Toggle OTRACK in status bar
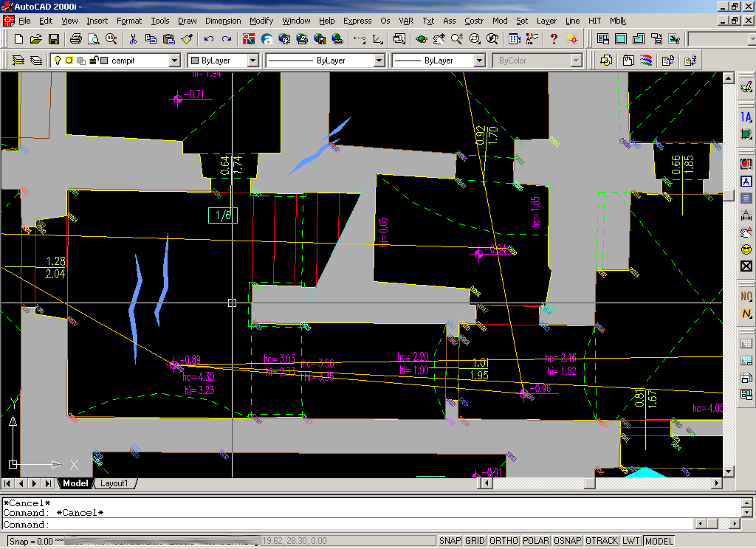 [x=601, y=541]
